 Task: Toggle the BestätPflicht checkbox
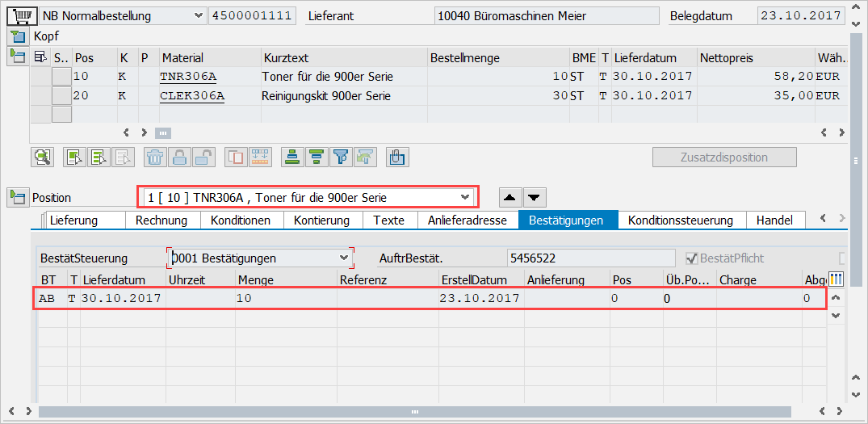(x=691, y=258)
